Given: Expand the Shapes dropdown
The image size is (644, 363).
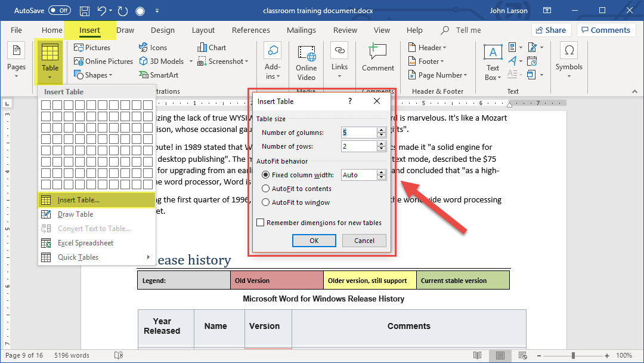Looking at the screenshot, I should tap(94, 75).
